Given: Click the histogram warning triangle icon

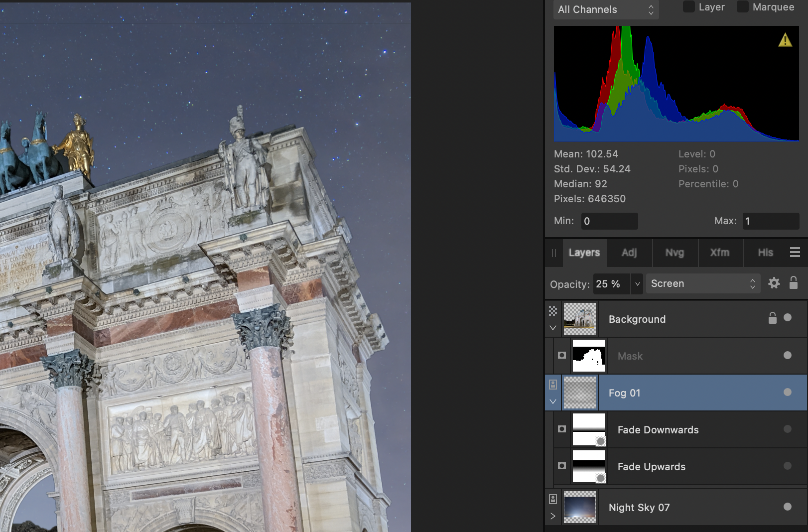Looking at the screenshot, I should (785, 40).
